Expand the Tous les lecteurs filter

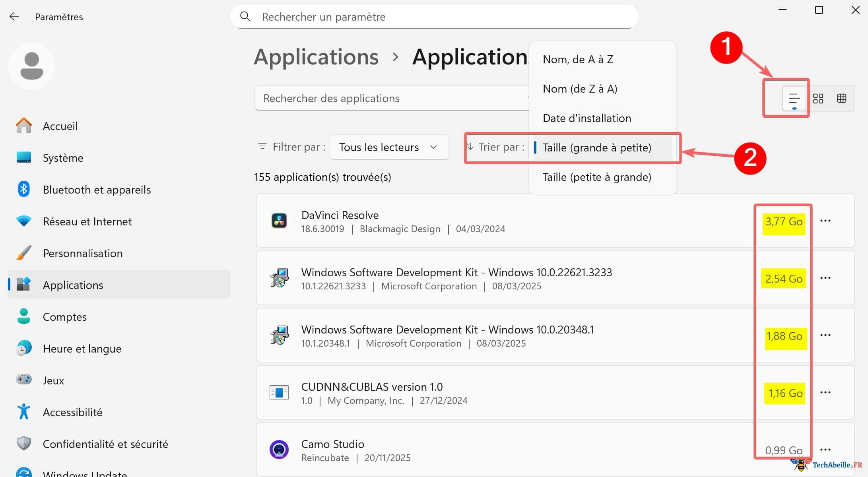coord(389,147)
